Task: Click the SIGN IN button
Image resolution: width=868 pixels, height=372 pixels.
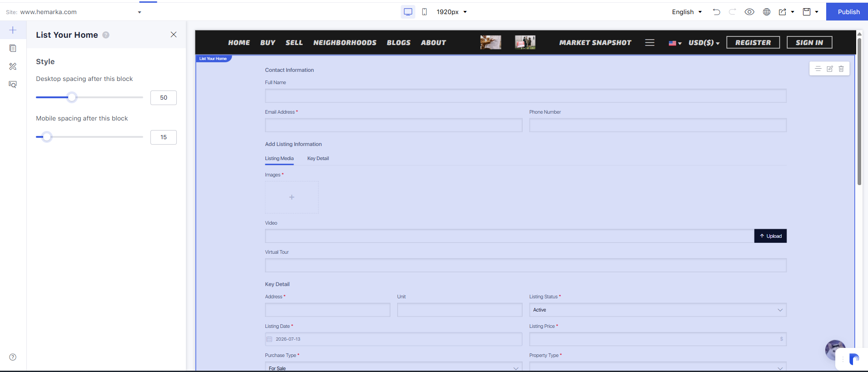Action: [809, 42]
